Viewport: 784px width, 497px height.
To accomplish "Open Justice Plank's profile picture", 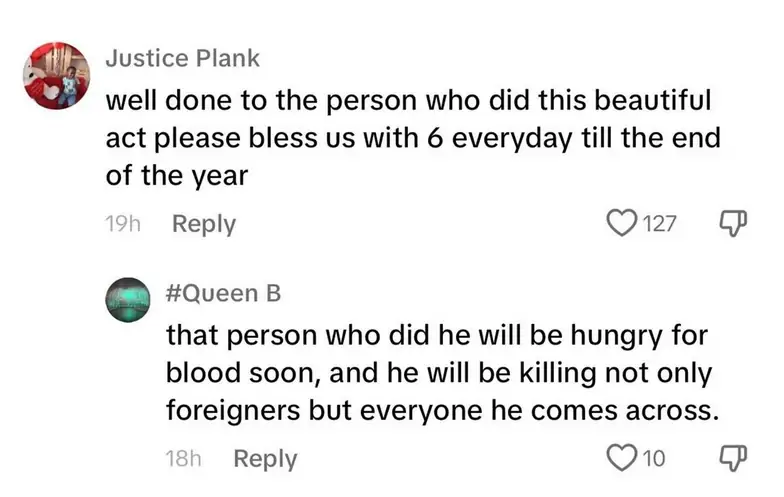I will [57, 75].
